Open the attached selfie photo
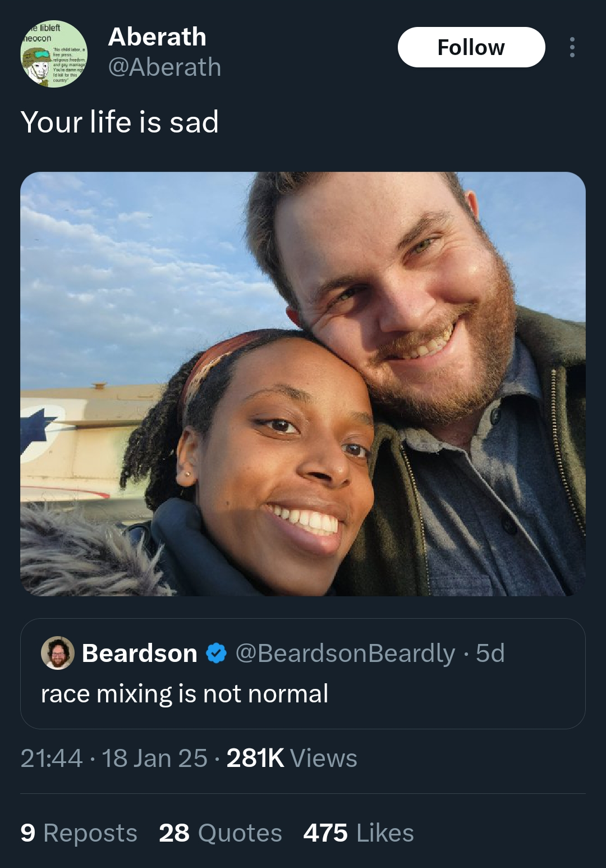 tap(303, 383)
